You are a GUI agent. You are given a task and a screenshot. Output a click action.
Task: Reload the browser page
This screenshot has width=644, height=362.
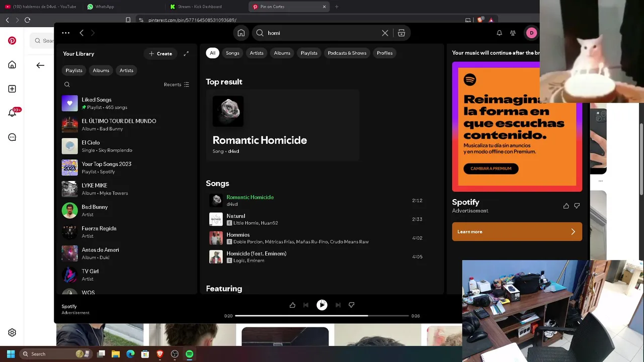[27, 20]
